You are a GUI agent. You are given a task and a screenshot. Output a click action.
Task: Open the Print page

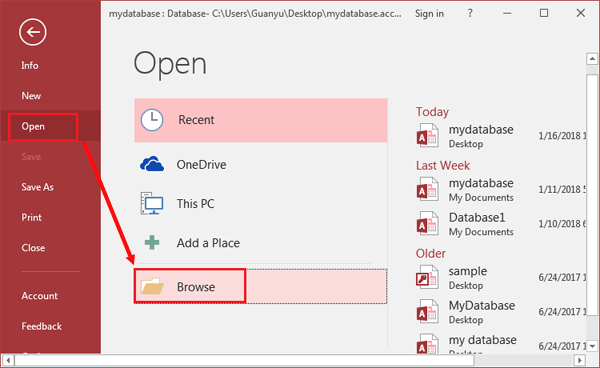pyautogui.click(x=31, y=217)
